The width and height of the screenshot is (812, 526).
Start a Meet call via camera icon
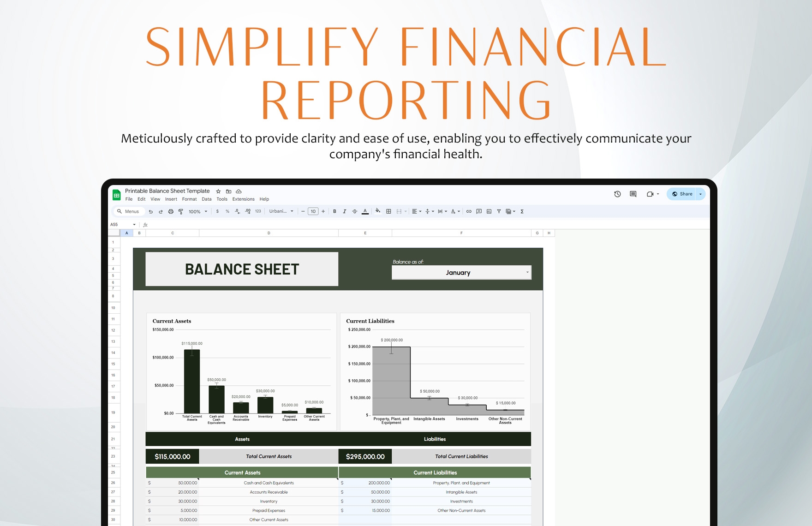(x=650, y=194)
